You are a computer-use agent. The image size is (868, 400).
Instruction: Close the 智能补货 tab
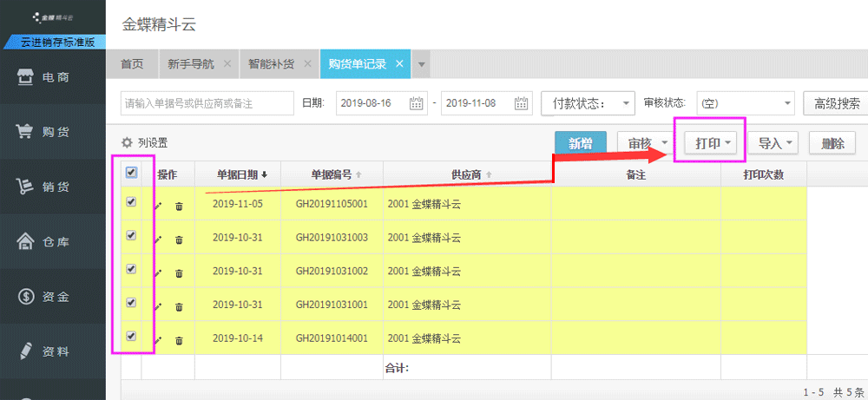click(307, 63)
